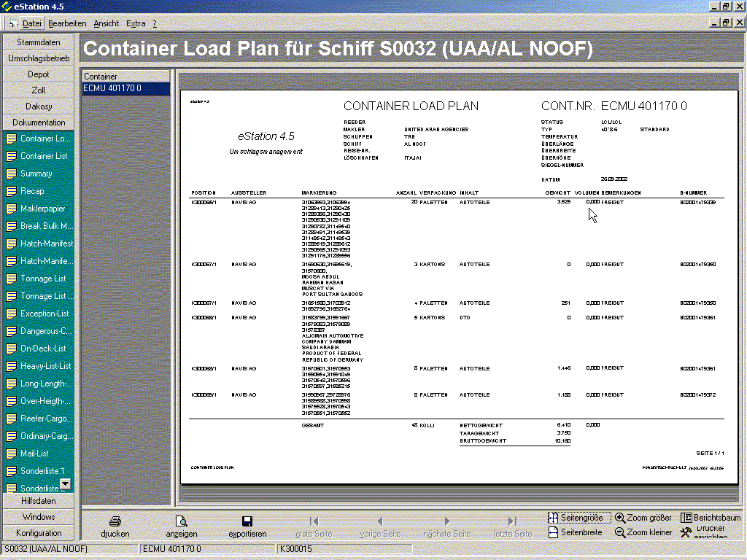The image size is (747, 560).
Task: Click the exportieren floppy disk icon
Action: tap(247, 521)
